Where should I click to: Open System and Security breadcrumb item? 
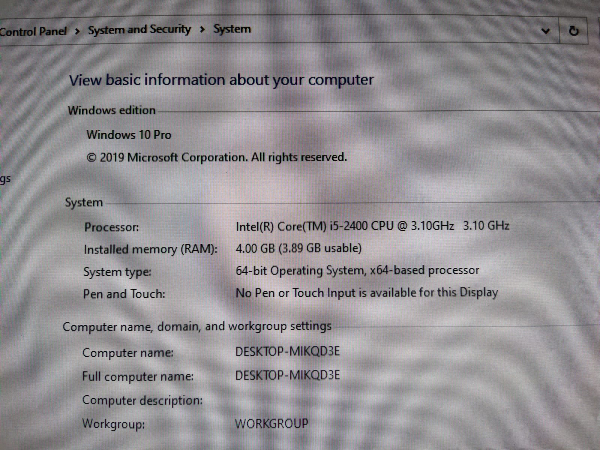click(139, 29)
